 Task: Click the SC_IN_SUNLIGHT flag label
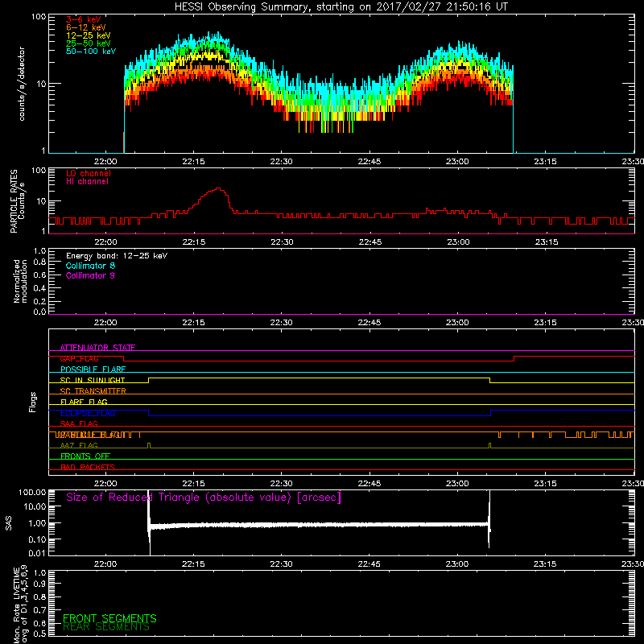[93, 380]
